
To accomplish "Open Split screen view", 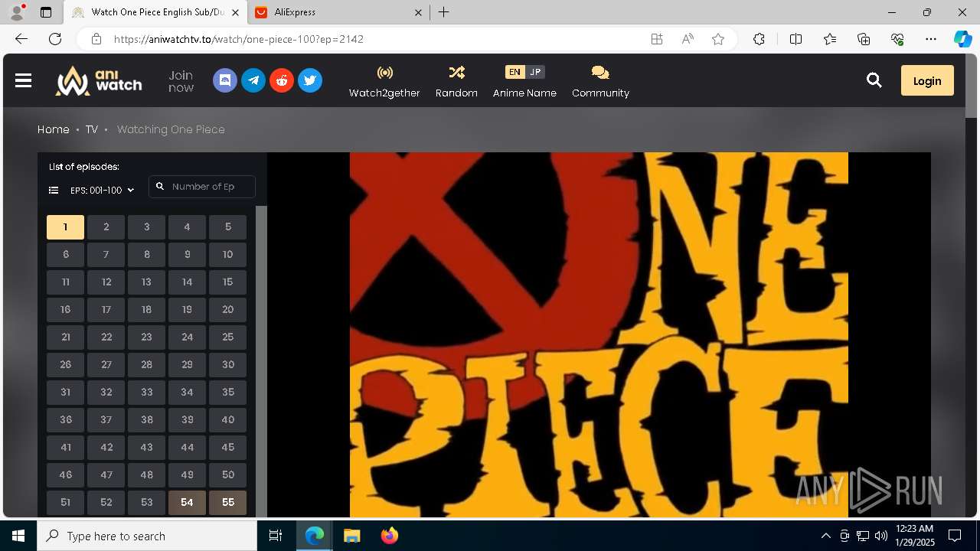I will coord(795,39).
